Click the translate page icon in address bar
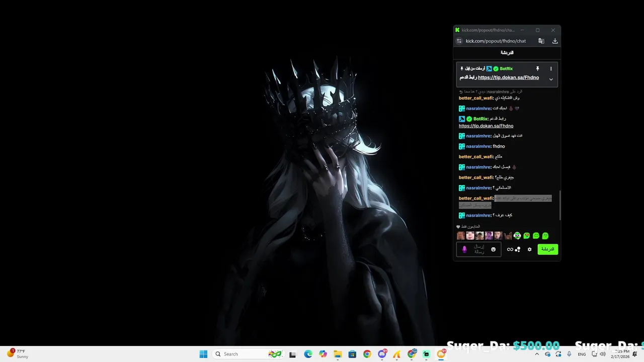 541,41
